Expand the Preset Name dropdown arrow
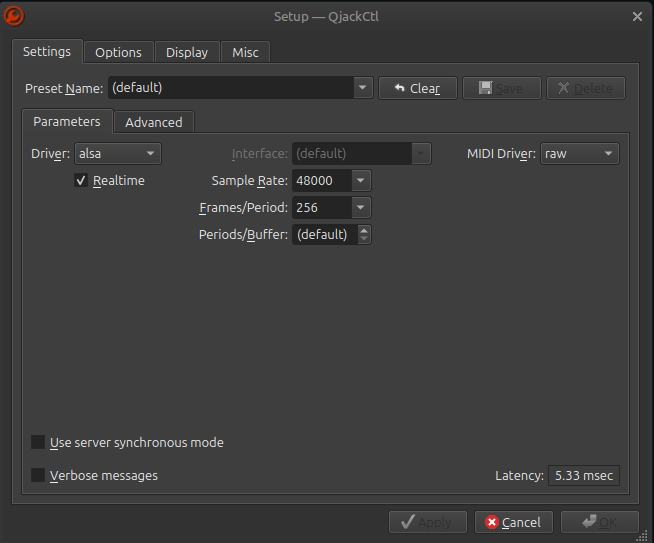Image resolution: width=654 pixels, height=543 pixels. 362,88
